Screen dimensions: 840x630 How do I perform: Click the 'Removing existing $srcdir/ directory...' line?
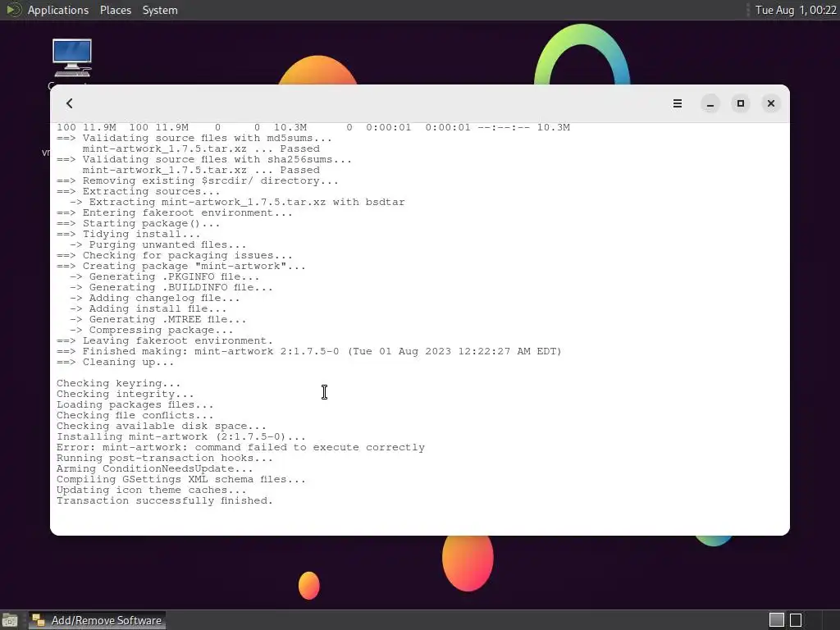[x=197, y=180]
